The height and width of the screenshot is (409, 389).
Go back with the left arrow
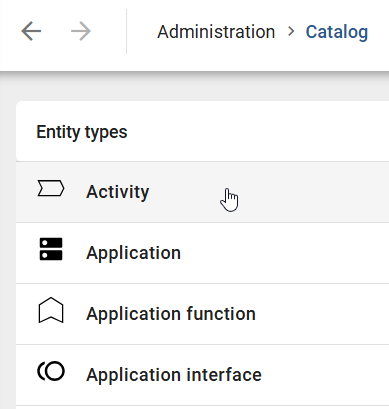pos(31,31)
